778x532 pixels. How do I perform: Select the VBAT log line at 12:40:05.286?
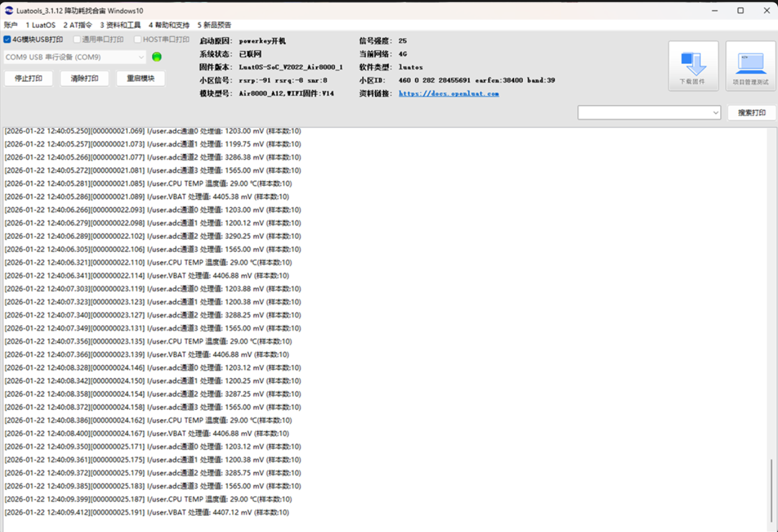[147, 197]
